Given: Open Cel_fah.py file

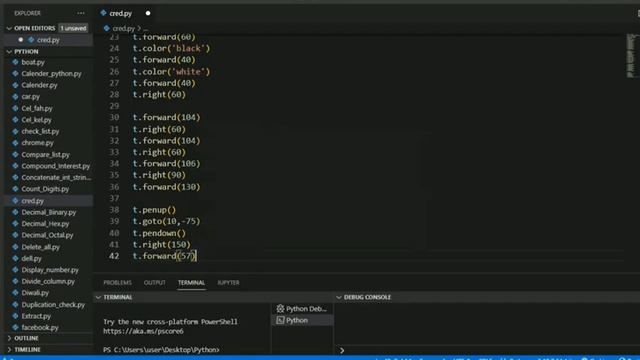Looking at the screenshot, I should pos(37,108).
